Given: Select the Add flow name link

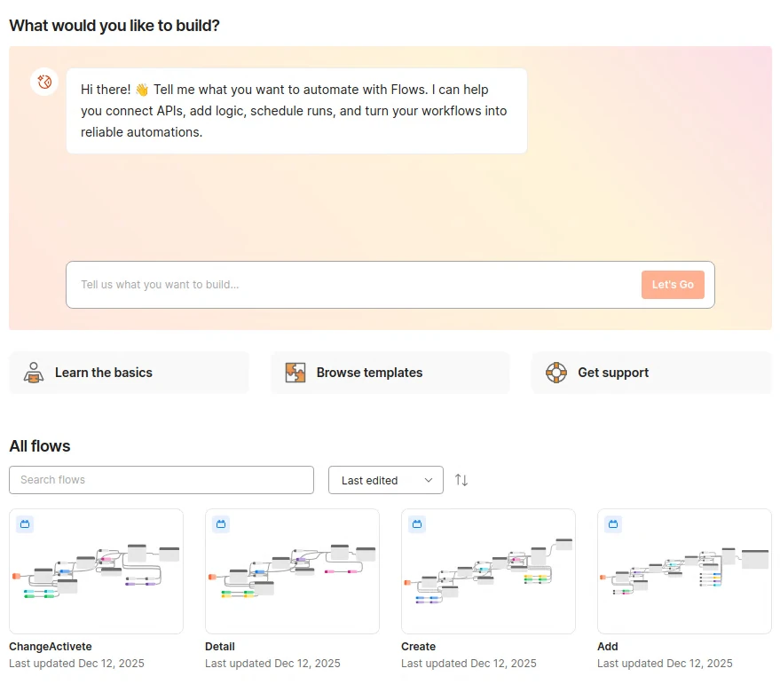Looking at the screenshot, I should (x=608, y=647).
